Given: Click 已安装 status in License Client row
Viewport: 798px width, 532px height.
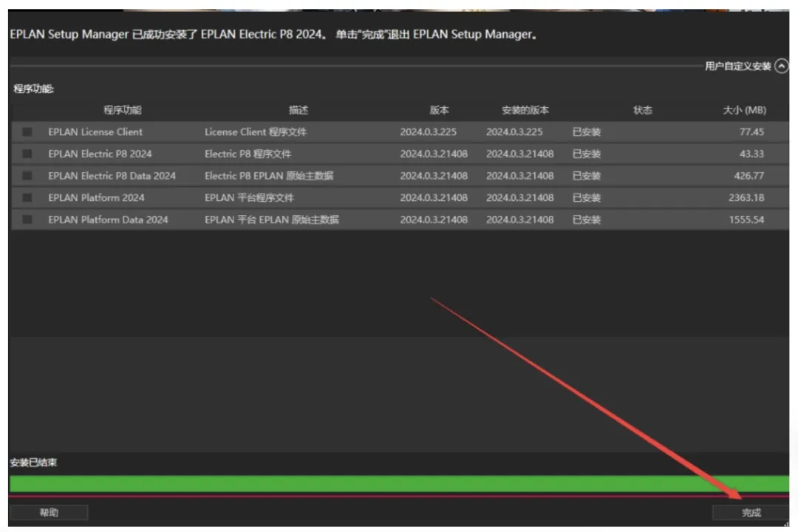Looking at the screenshot, I should click(586, 132).
